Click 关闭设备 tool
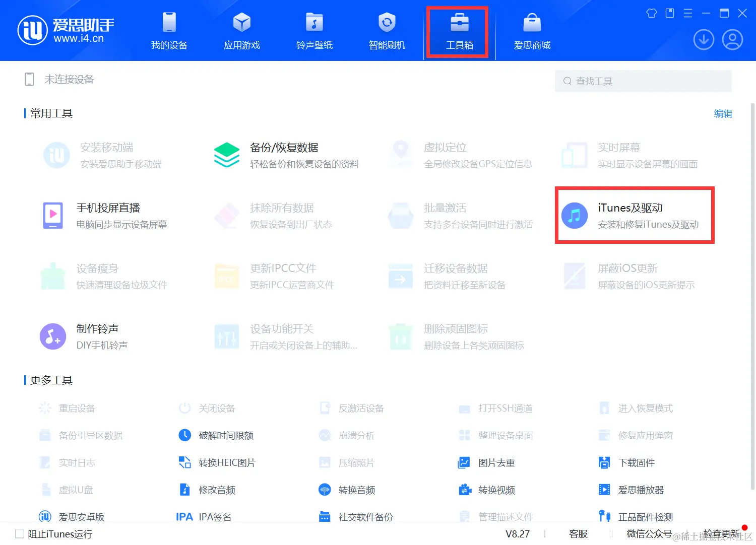The width and height of the screenshot is (756, 545). click(x=207, y=408)
